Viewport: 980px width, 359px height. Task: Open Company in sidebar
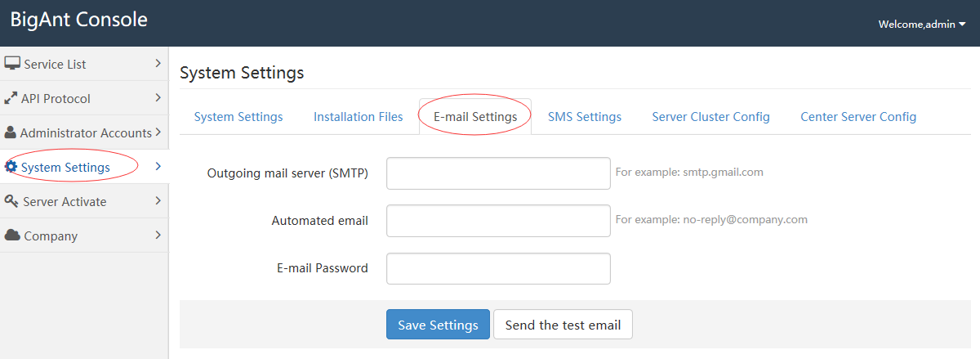point(84,236)
